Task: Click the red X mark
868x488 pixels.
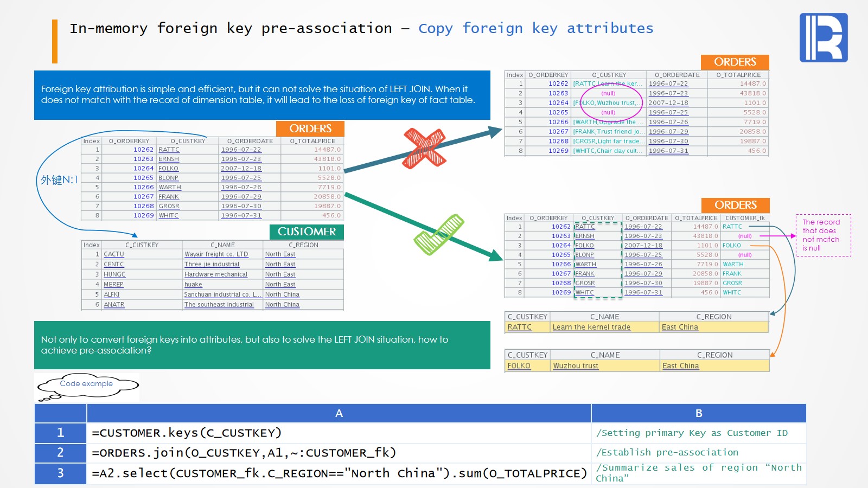Action: point(424,148)
